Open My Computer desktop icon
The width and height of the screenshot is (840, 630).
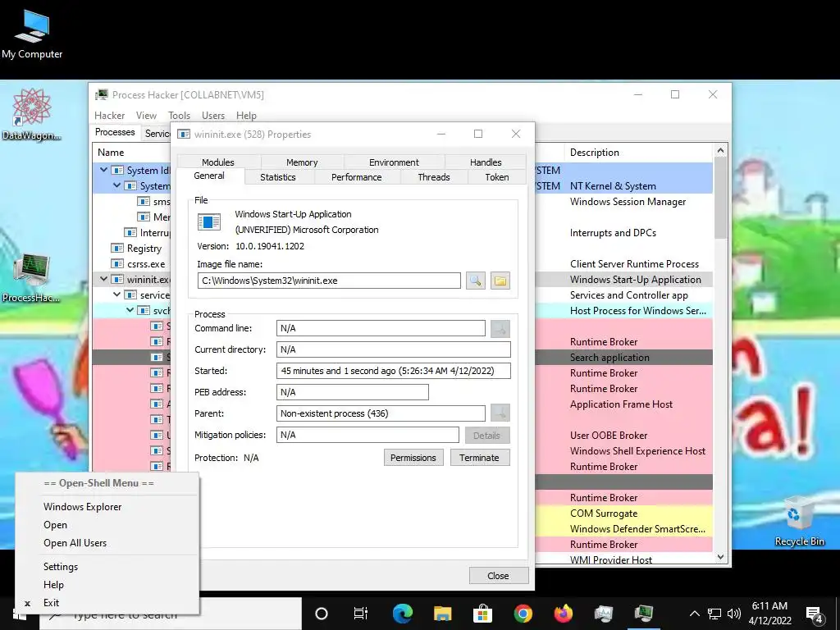tap(32, 34)
